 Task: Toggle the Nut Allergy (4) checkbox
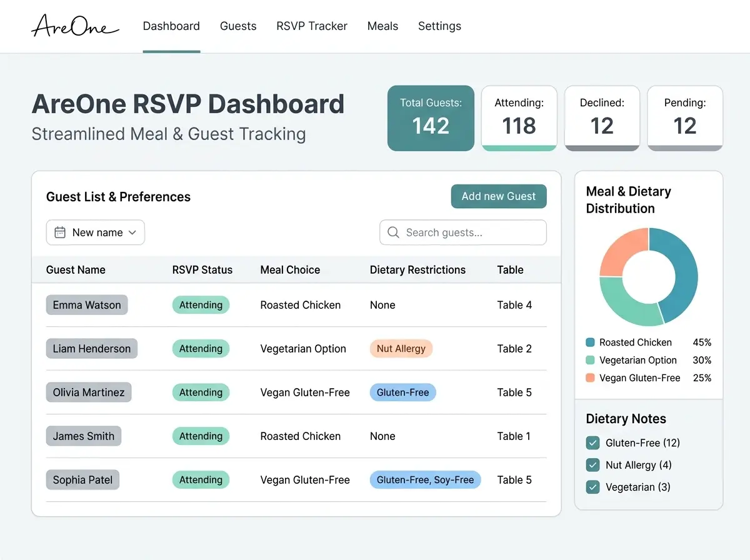(x=592, y=465)
